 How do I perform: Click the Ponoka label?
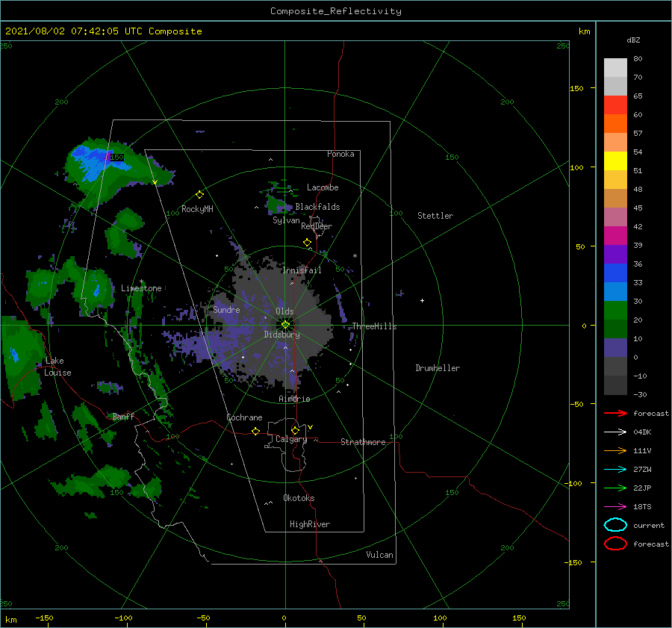click(x=340, y=154)
